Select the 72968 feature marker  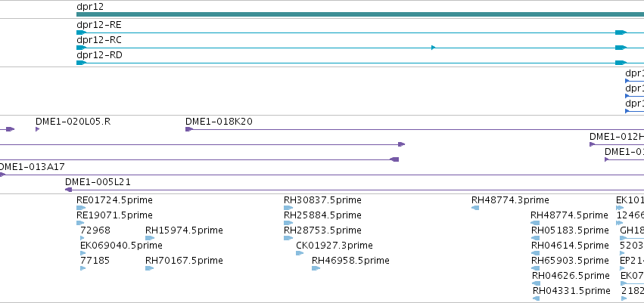pyautogui.click(x=82, y=238)
